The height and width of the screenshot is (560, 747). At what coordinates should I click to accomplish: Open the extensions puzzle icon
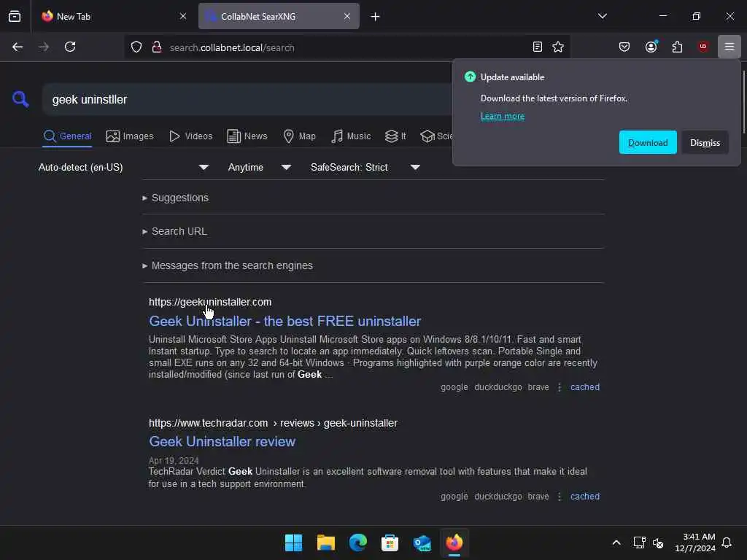point(677,47)
